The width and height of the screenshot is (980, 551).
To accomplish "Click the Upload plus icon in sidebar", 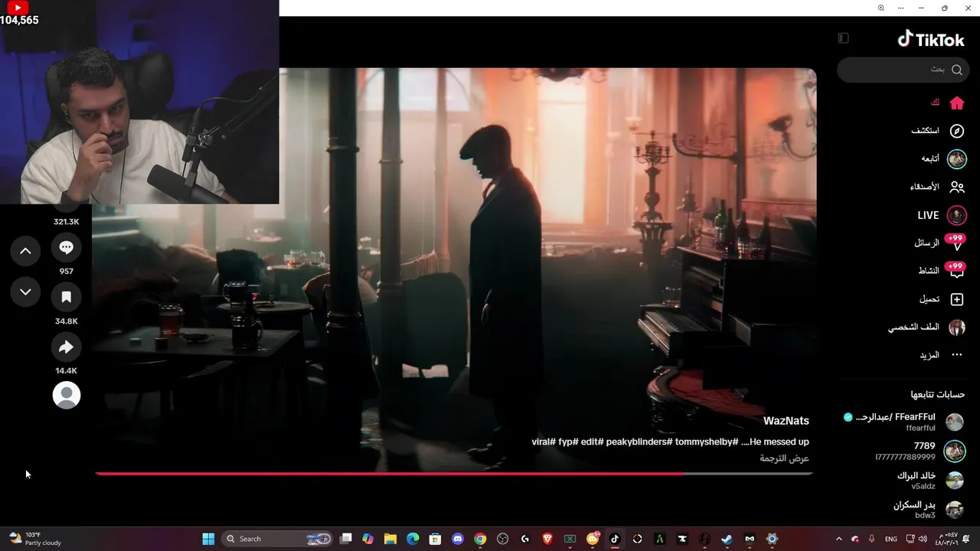I will pyautogui.click(x=956, y=299).
